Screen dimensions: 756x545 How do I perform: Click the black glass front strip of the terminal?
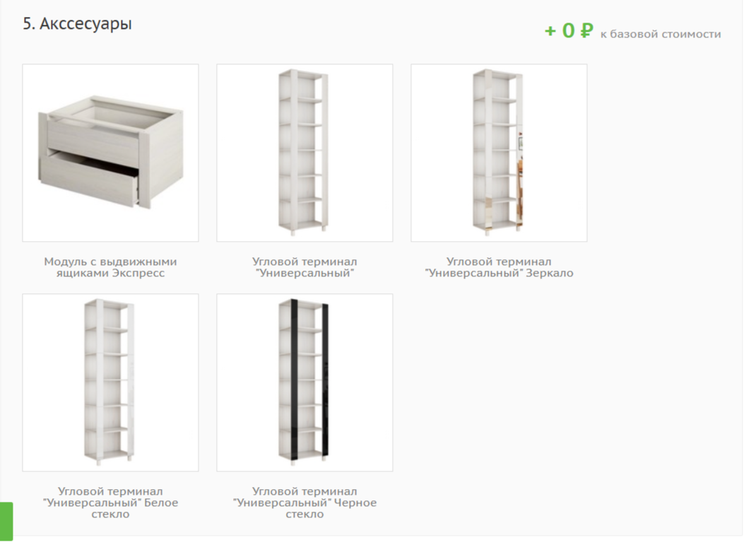click(x=294, y=377)
